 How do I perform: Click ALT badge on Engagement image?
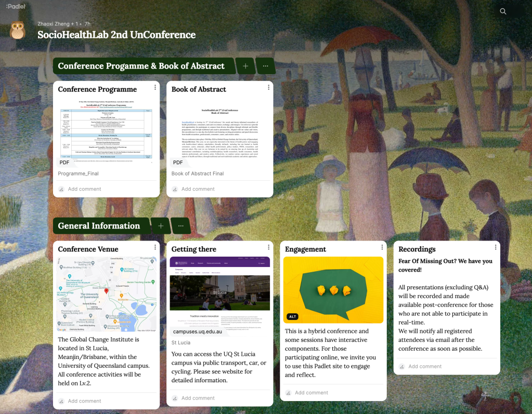293,316
